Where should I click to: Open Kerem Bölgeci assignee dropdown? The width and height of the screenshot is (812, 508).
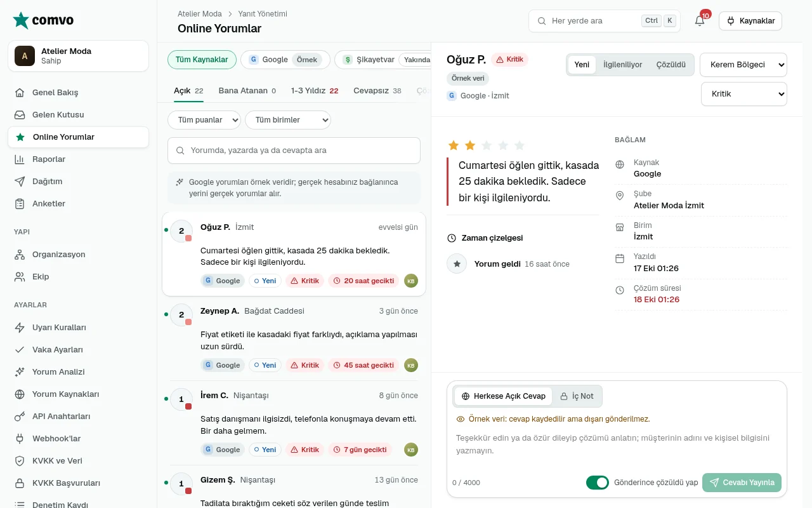743,65
